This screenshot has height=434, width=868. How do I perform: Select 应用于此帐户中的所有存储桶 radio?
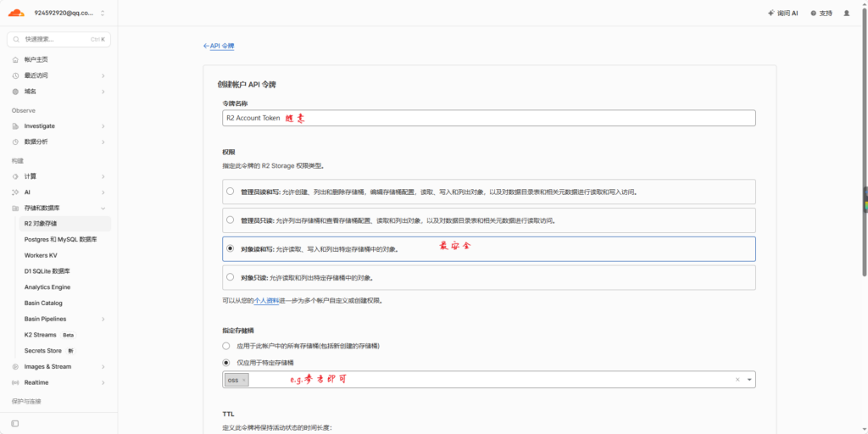(225, 346)
